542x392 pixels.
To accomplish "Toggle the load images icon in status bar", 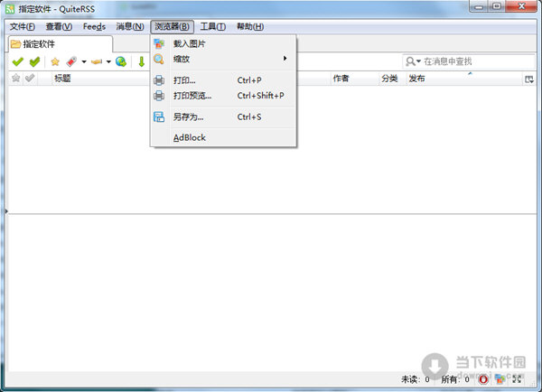I will 500,379.
